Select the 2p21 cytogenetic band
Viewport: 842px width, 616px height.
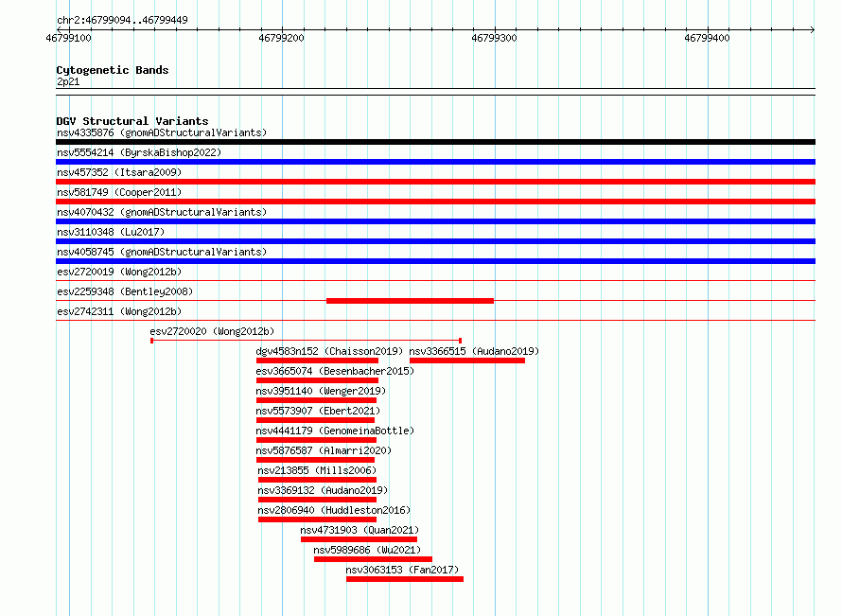pos(435,92)
